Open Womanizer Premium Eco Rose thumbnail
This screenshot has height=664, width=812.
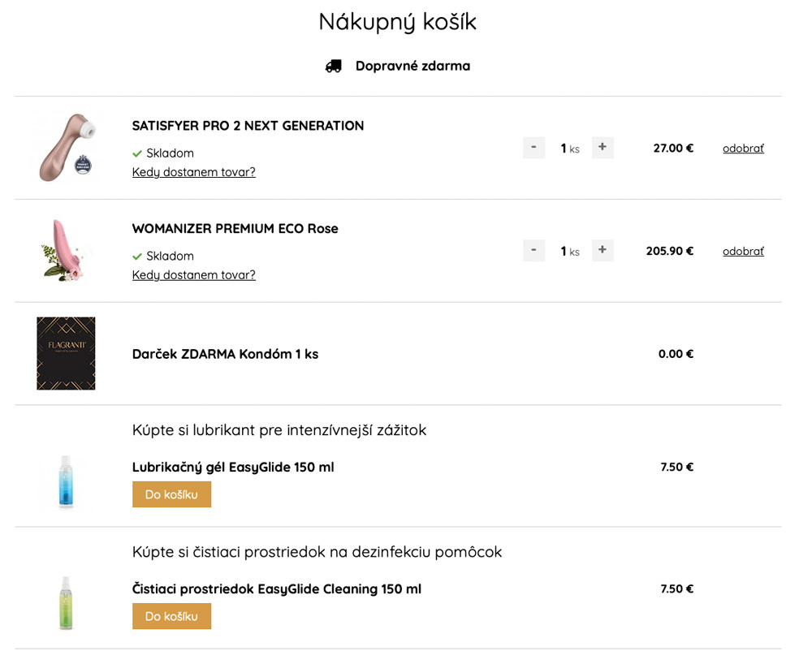[x=67, y=251]
